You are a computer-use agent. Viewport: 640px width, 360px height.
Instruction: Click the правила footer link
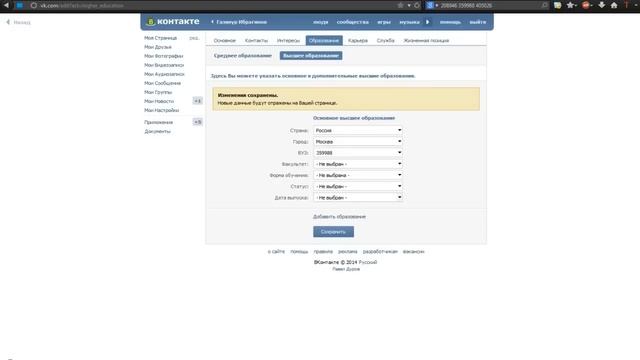pyautogui.click(x=323, y=251)
